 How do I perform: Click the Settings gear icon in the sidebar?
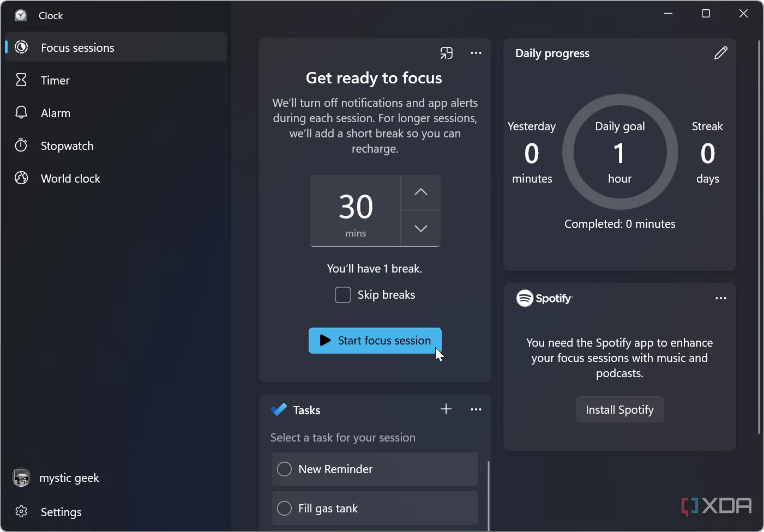coord(21,512)
